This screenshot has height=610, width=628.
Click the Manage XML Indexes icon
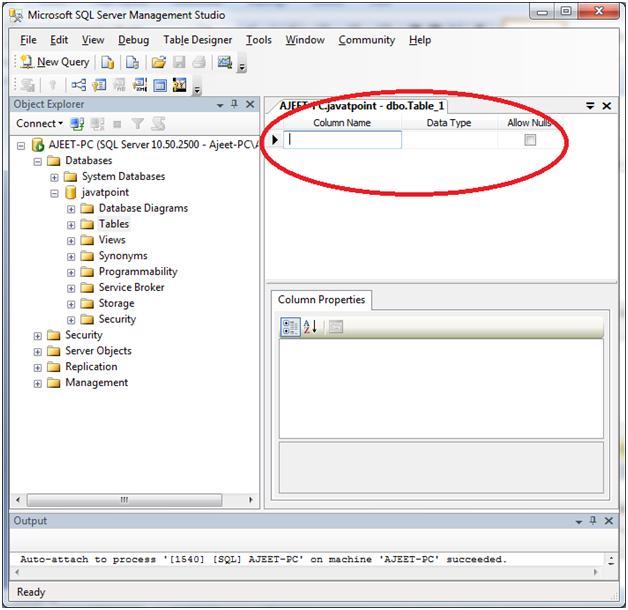pyautogui.click(x=139, y=85)
